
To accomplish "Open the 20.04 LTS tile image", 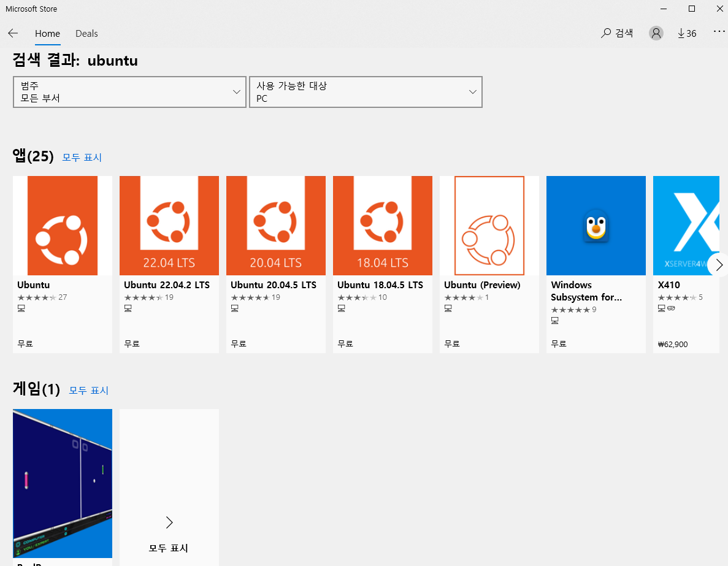I will click(x=276, y=226).
